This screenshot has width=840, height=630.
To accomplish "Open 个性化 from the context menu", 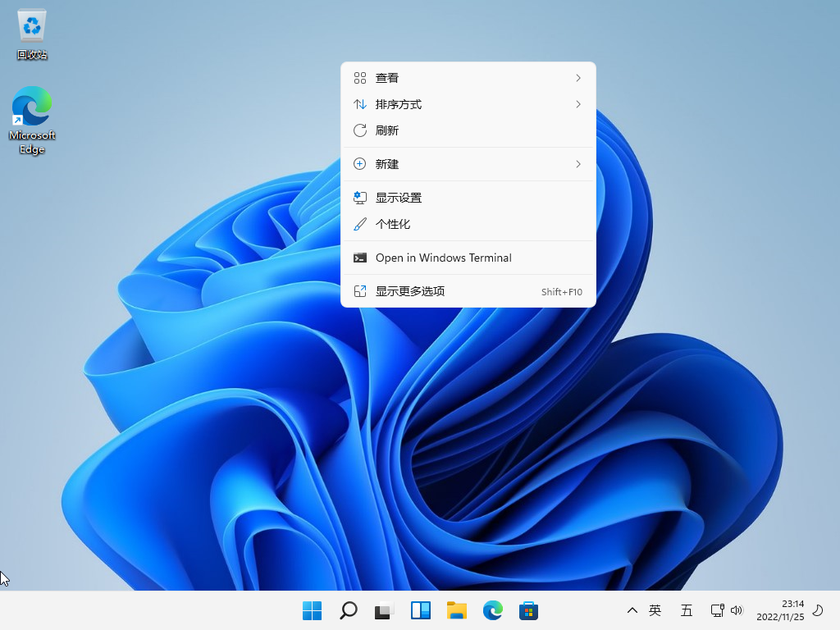I will coord(468,225).
